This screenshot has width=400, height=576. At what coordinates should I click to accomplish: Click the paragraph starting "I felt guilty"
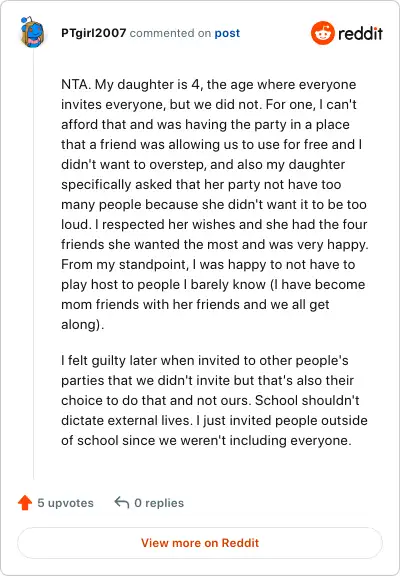click(x=214, y=400)
